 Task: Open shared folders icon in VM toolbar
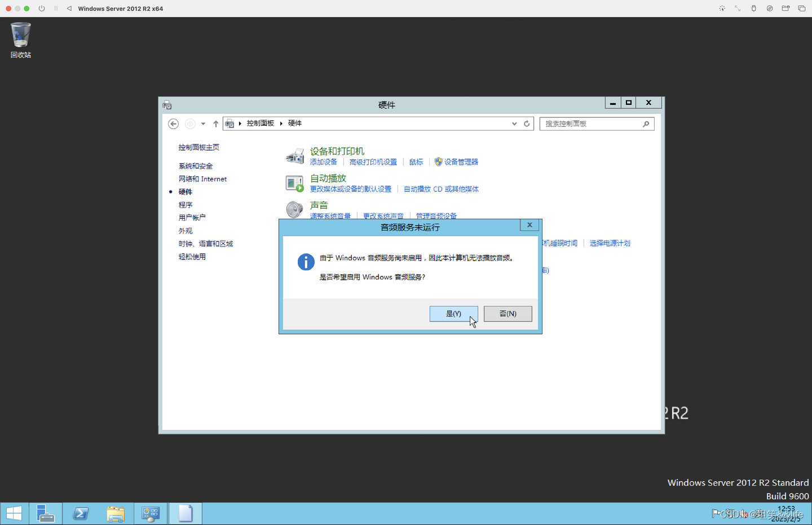click(785, 8)
